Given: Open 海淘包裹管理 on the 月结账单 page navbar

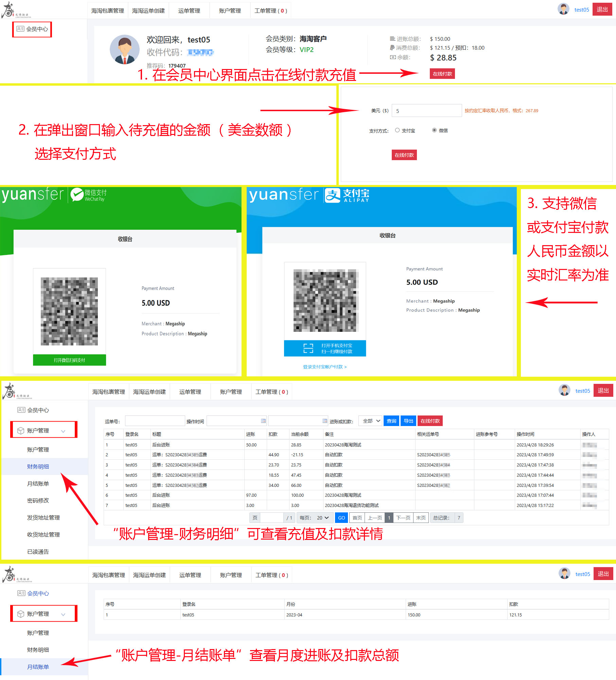Looking at the screenshot, I should (109, 575).
